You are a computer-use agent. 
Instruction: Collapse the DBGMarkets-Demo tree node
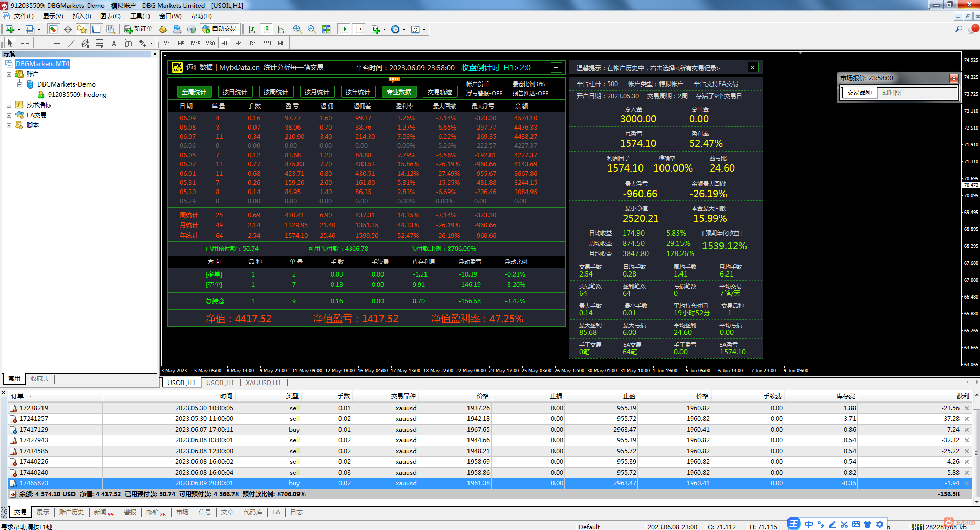tap(19, 84)
